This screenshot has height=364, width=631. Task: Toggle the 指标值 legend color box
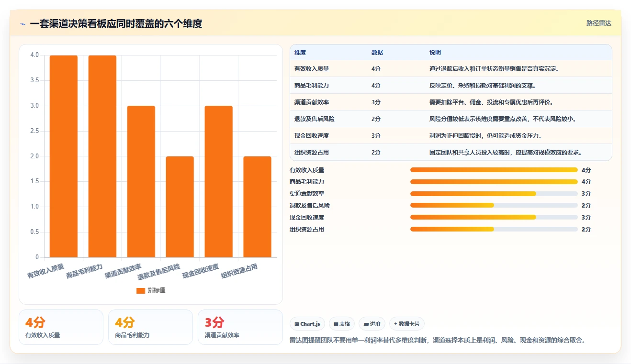coord(140,290)
